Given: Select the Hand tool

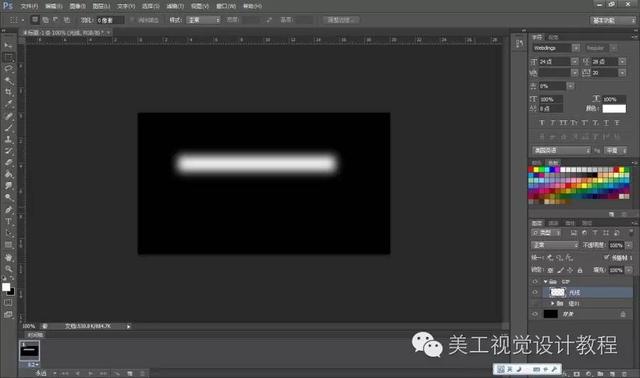Looking at the screenshot, I should [8, 258].
